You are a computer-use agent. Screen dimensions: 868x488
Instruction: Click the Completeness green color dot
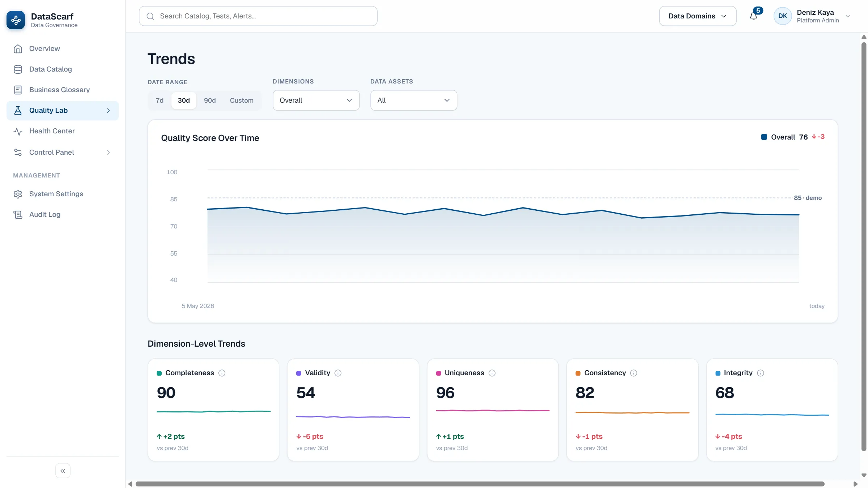pos(159,373)
